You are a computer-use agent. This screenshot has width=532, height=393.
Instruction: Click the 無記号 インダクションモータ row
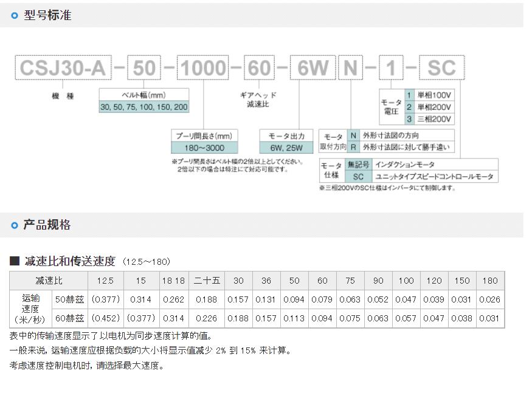(421, 165)
